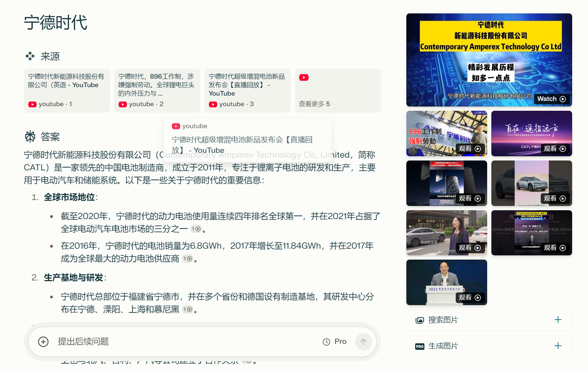Click the image search icon beside 搜索图片
This screenshot has height=370, width=588.
(x=420, y=320)
